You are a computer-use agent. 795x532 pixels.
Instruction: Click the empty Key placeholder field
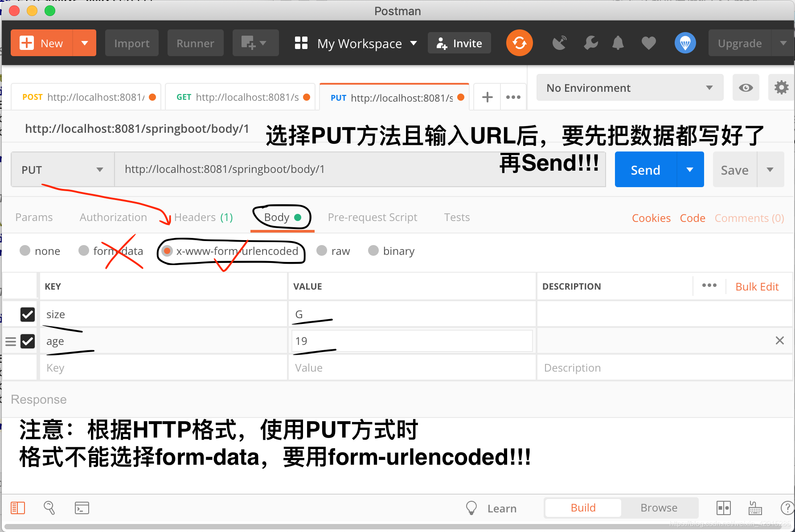pyautogui.click(x=163, y=368)
